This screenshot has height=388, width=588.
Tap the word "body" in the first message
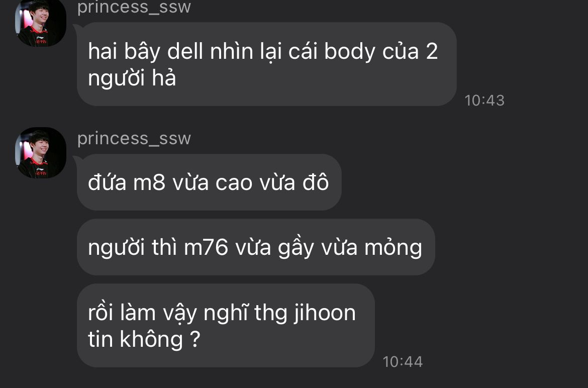[349, 52]
